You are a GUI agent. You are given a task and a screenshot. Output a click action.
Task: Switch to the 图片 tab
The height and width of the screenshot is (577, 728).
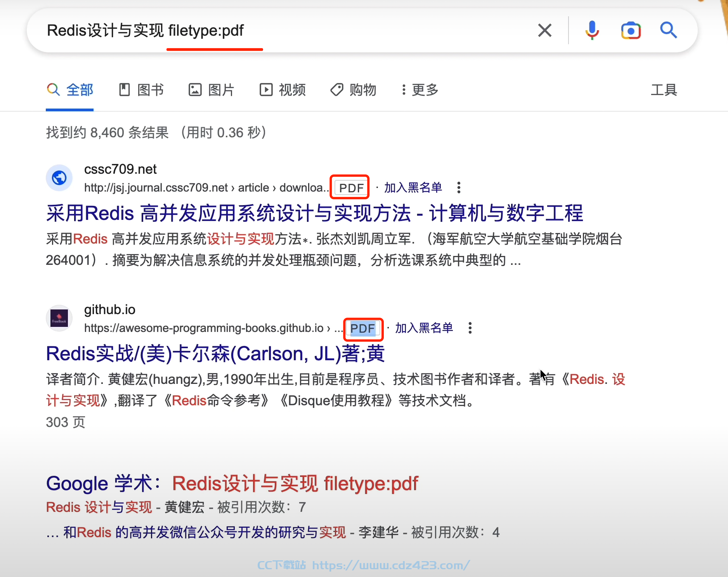point(211,90)
